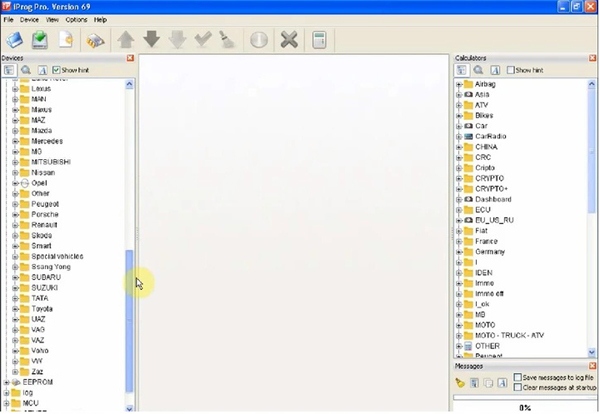Click the up arrow write toolbar icon
Viewport: 600px width, 414px height.
(126, 40)
